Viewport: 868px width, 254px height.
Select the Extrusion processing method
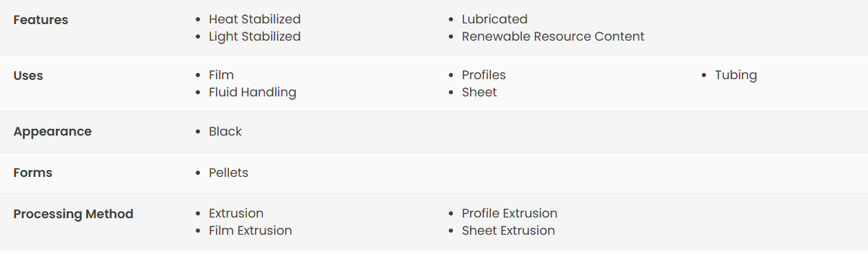coord(236,213)
